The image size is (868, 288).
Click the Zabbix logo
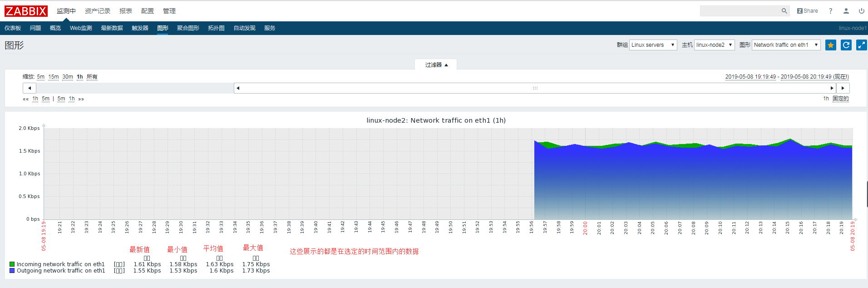[x=26, y=11]
